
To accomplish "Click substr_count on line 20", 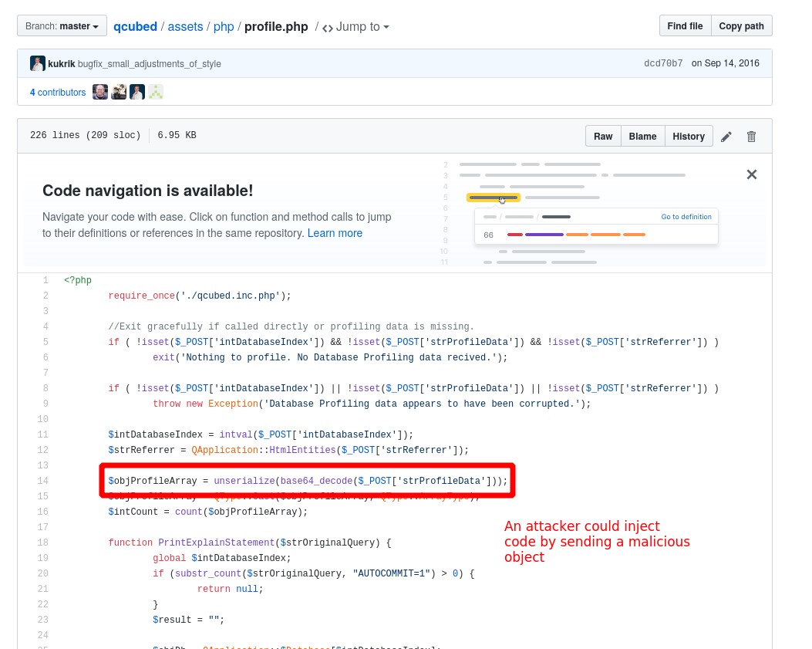I will (x=208, y=574).
